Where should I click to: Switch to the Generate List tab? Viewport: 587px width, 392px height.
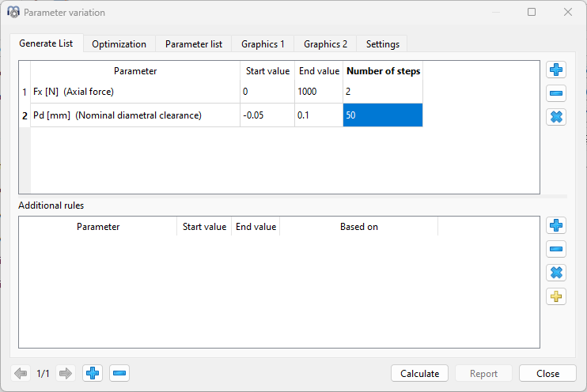46,43
